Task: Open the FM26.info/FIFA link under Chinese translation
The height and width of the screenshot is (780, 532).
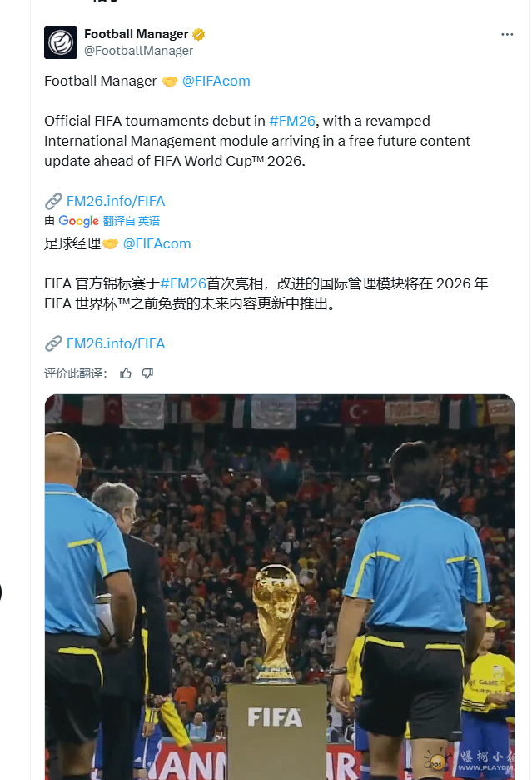Action: click(x=116, y=343)
